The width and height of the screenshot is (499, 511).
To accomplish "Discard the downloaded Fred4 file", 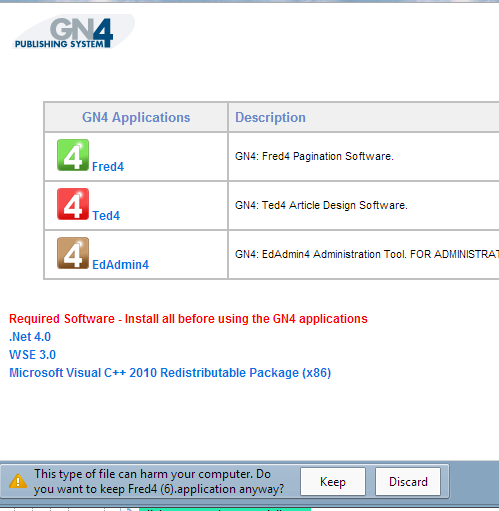I will tap(408, 482).
